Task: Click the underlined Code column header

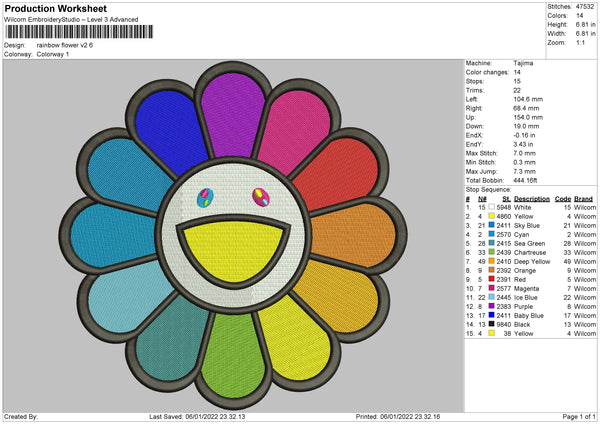Action: pos(562,199)
